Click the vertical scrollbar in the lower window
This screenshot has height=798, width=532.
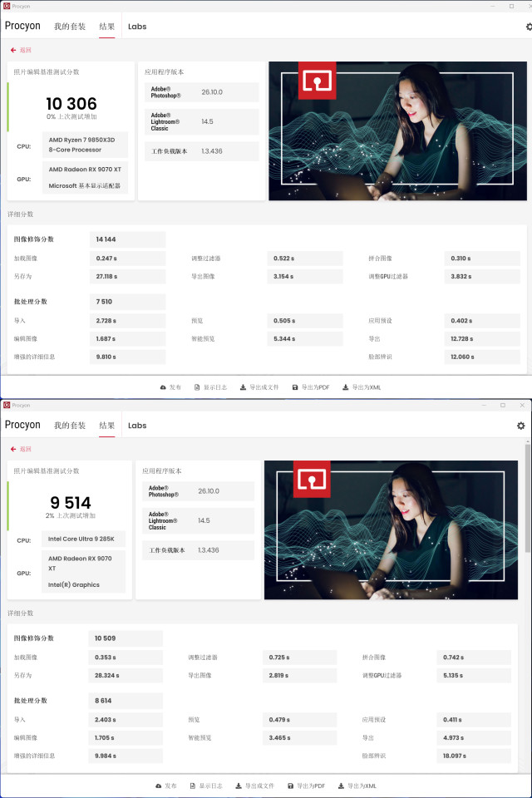528,499
